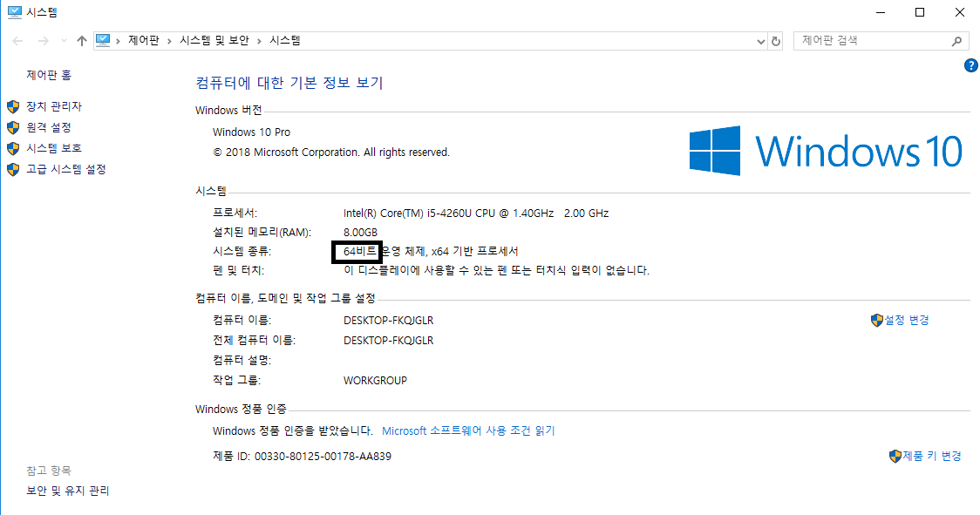This screenshot has width=980, height=515.
Task: Open 시스템 보호 from sidebar
Action: (x=54, y=148)
